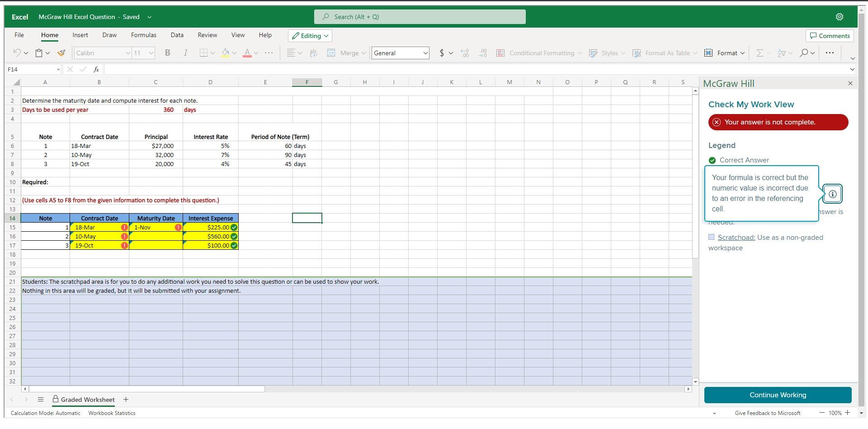Viewport: 868px width, 429px height.
Task: Toggle the Scratchpad legend checkbox
Action: click(712, 237)
